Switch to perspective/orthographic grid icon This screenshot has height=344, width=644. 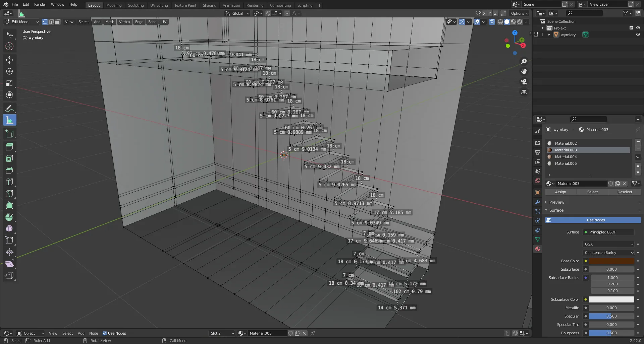(x=524, y=92)
